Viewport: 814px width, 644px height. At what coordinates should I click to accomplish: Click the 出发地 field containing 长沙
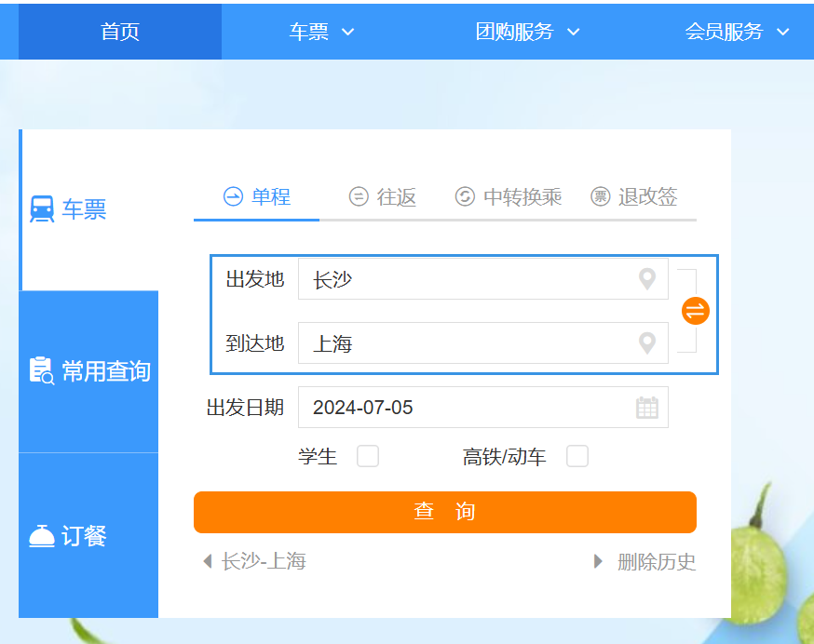point(482,279)
